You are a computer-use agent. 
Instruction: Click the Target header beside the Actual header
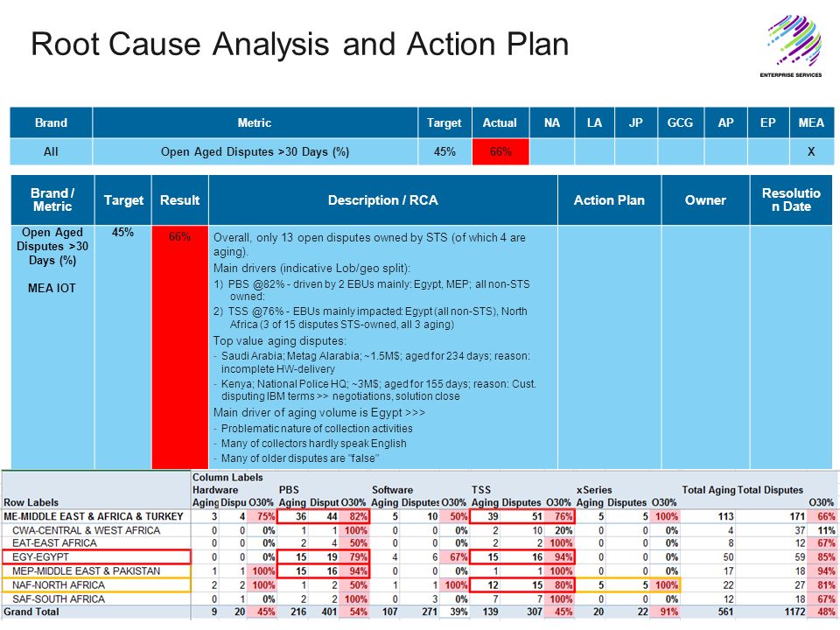point(444,122)
